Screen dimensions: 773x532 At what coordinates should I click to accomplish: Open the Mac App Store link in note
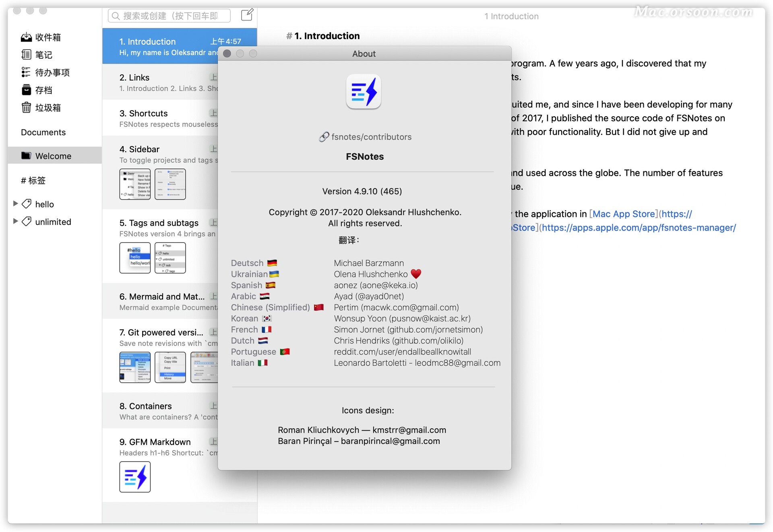(624, 214)
